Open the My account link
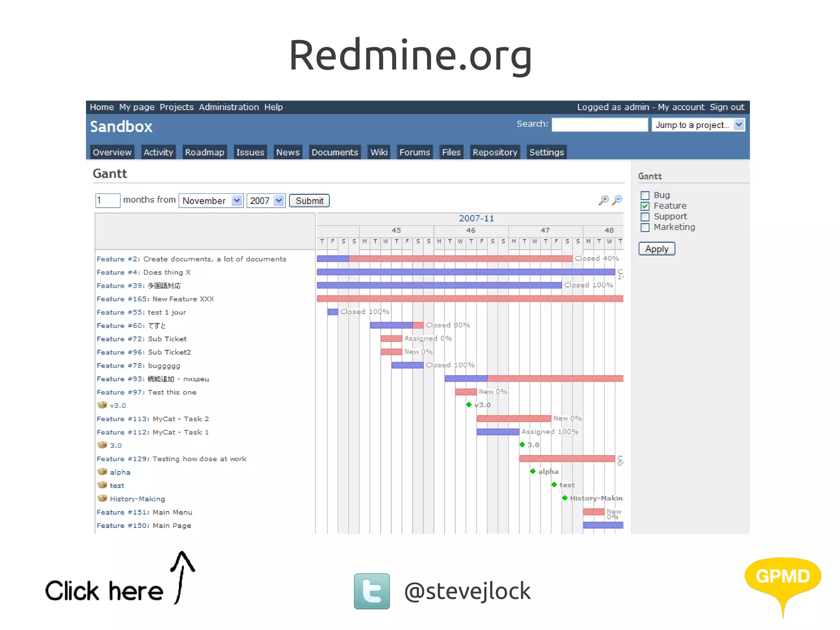Screen dimensions: 840x630 681,107
